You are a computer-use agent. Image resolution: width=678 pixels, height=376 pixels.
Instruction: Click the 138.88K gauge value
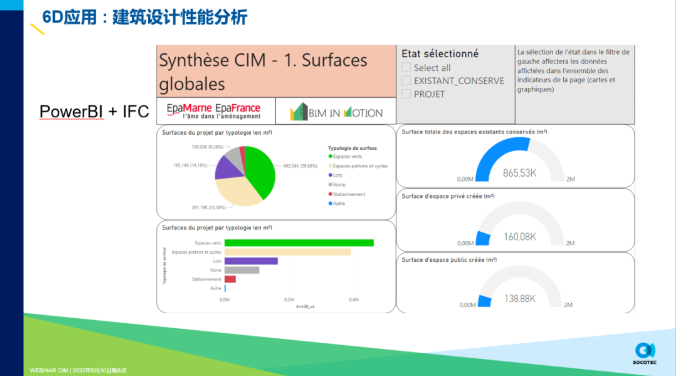520,299
